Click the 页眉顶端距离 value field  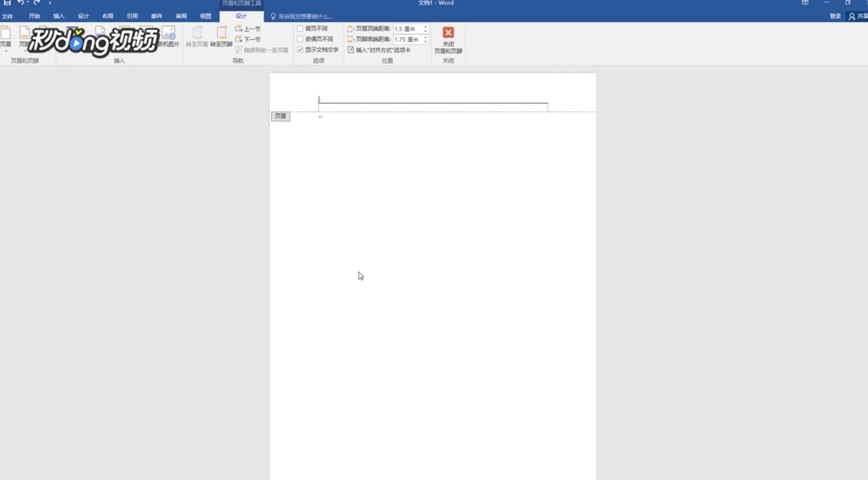point(407,29)
